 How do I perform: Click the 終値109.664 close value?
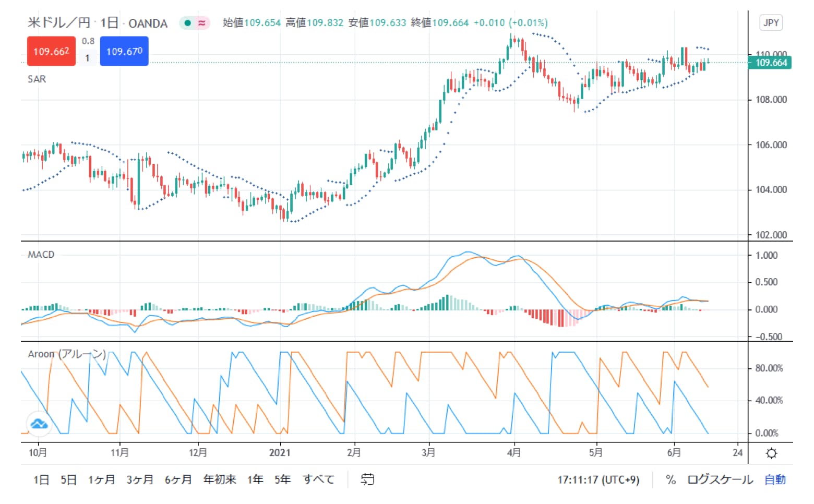(x=439, y=23)
